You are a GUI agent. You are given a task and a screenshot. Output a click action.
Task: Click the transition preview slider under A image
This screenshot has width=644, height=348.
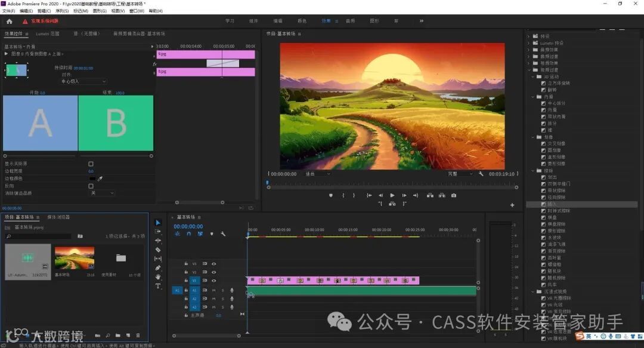pos(40,156)
